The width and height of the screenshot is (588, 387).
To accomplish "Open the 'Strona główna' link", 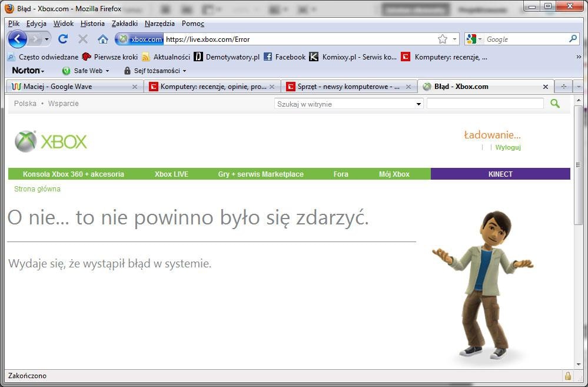I will coord(37,188).
